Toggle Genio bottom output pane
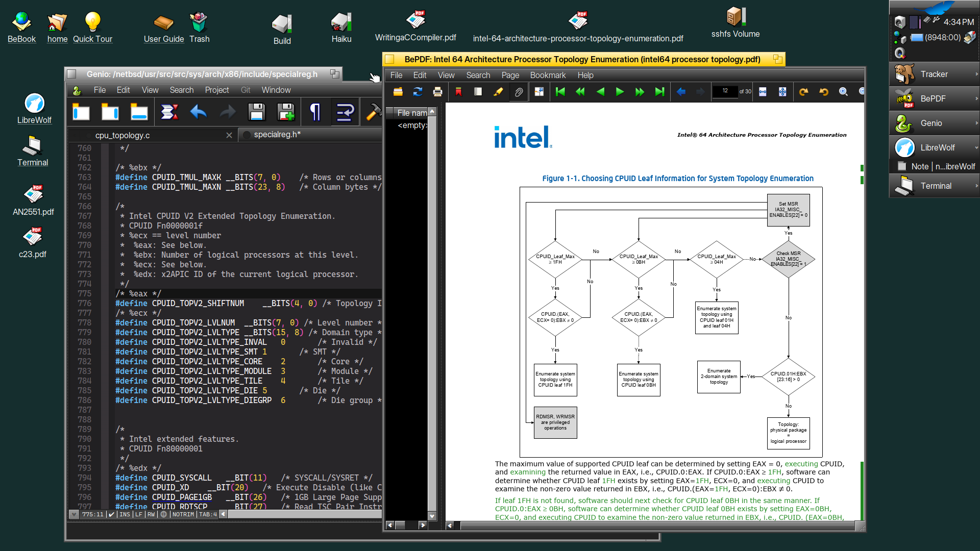Image resolution: width=980 pixels, height=551 pixels. coord(139,112)
